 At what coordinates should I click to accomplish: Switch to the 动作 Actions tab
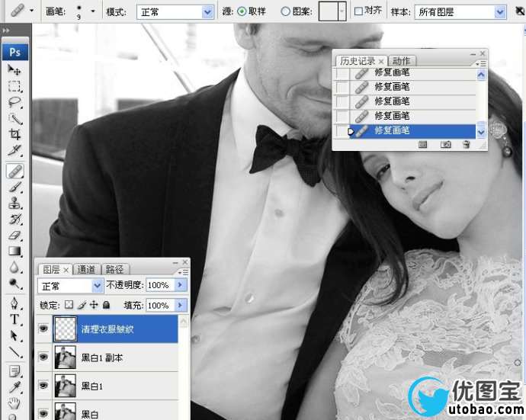402,61
